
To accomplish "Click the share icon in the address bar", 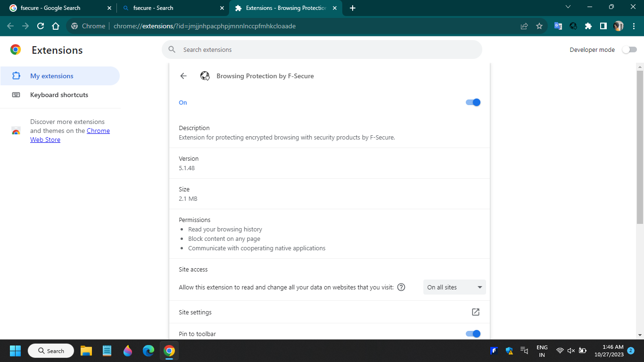I will point(524,26).
